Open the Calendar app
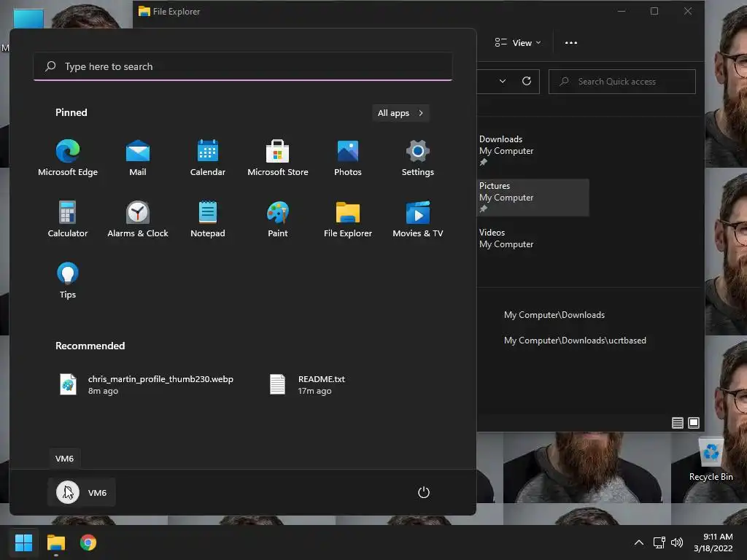This screenshot has width=747, height=560. 208,158
